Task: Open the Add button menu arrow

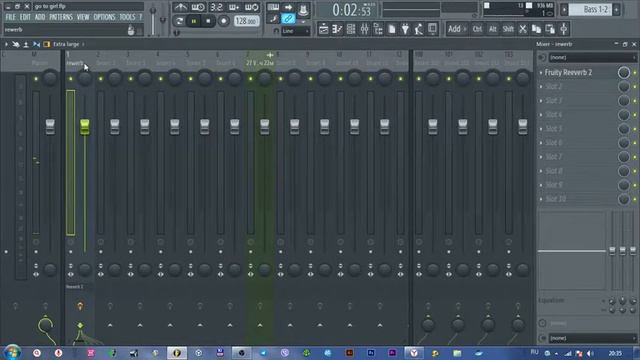Action: point(465,29)
